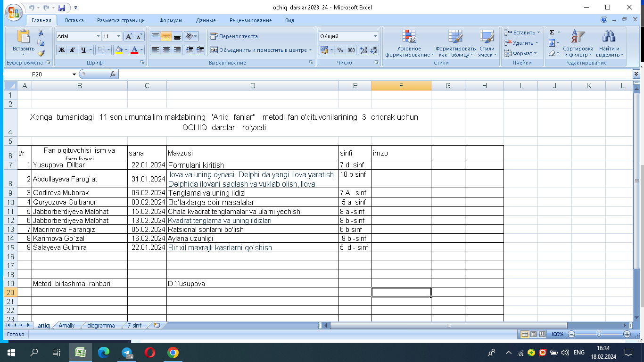
Task: Click the insert function fx icon
Action: (x=113, y=74)
